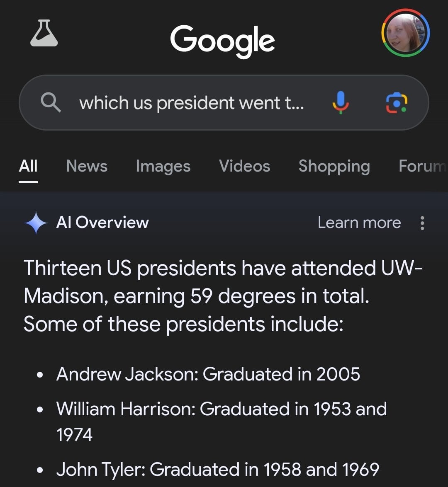Switch to the News tab
Screen dimensions: 448x487
click(87, 166)
